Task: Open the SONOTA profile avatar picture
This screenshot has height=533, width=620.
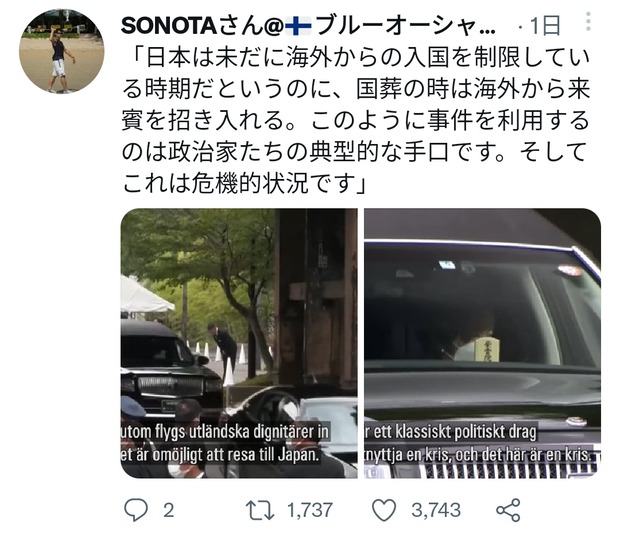Action: point(62,51)
